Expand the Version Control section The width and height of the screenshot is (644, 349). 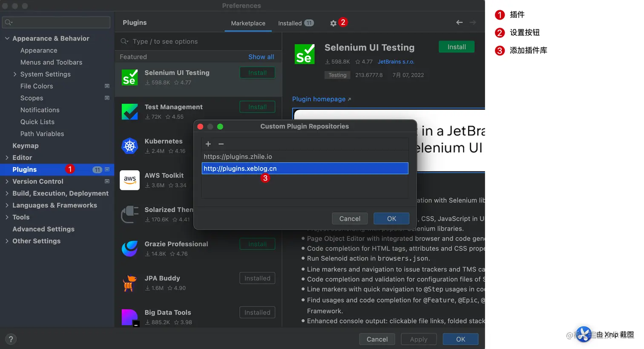tap(7, 181)
